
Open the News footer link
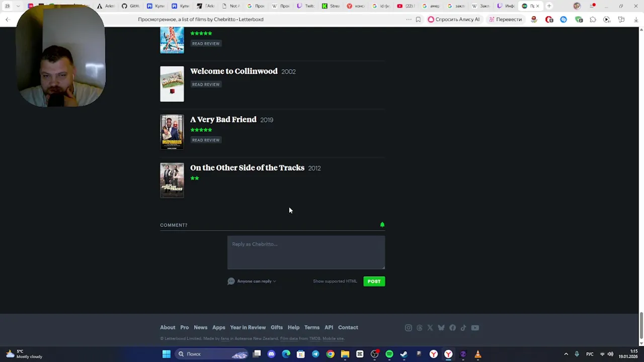pos(200,327)
